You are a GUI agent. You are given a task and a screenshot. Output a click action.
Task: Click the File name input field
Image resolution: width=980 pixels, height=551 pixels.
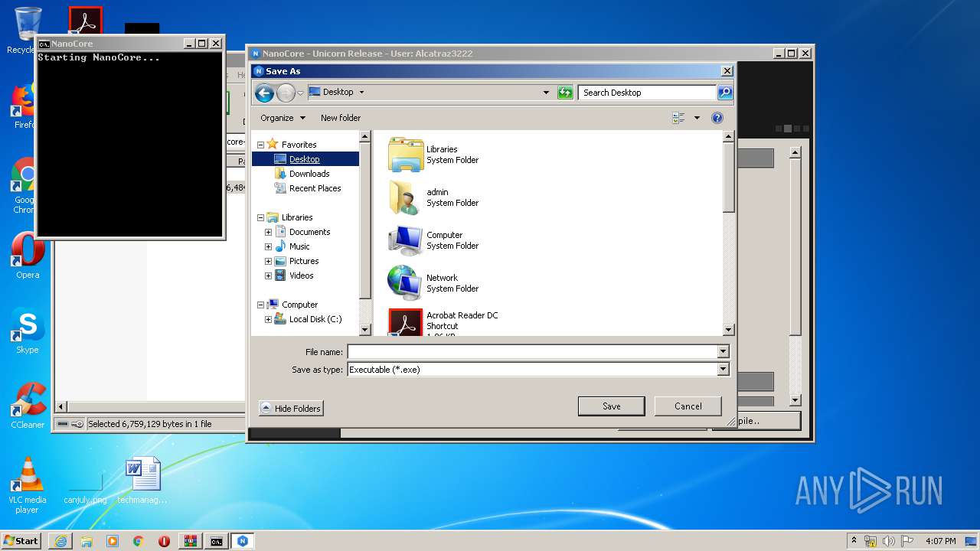pos(533,351)
